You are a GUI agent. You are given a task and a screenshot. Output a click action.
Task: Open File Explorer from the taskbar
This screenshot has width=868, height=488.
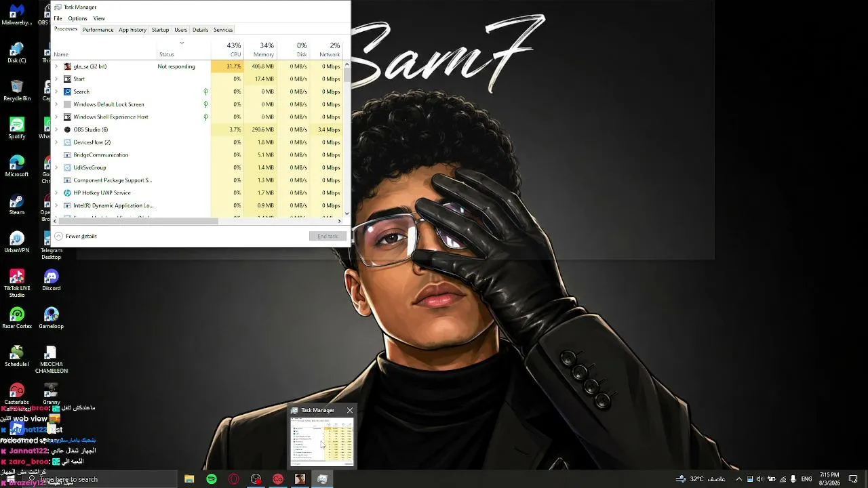pos(189,479)
